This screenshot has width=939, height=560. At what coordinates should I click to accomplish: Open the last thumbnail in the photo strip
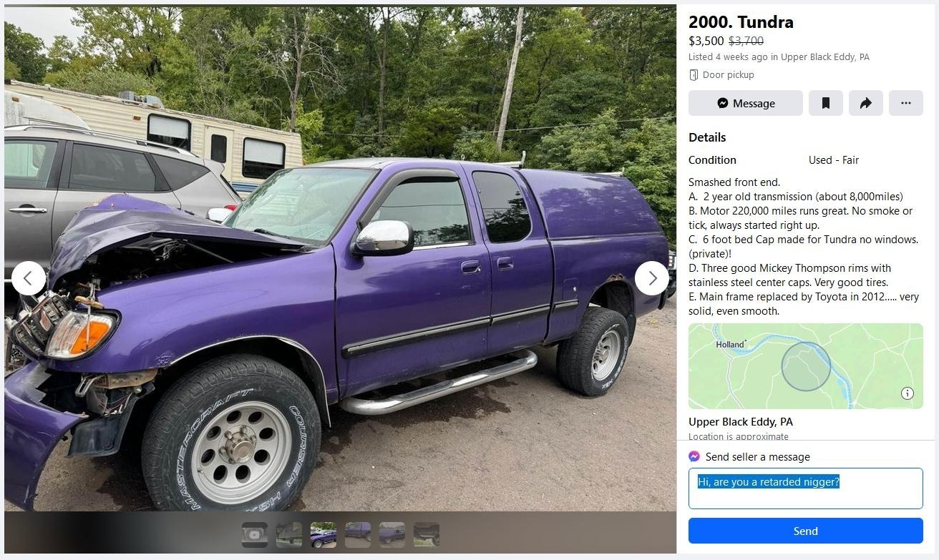[x=427, y=534]
